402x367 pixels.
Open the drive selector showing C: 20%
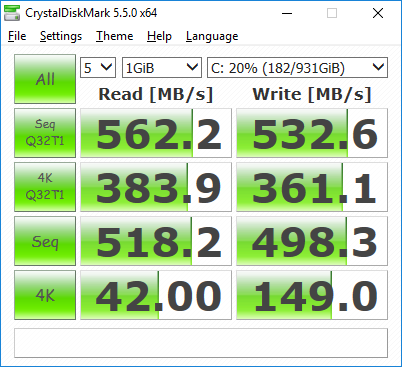click(297, 68)
